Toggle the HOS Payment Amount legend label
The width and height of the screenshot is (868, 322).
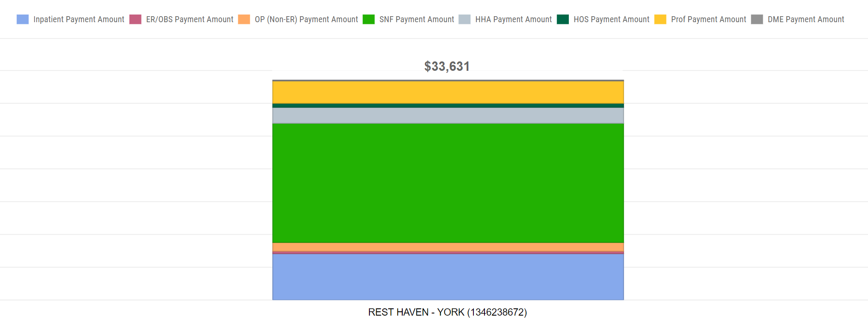click(x=611, y=19)
